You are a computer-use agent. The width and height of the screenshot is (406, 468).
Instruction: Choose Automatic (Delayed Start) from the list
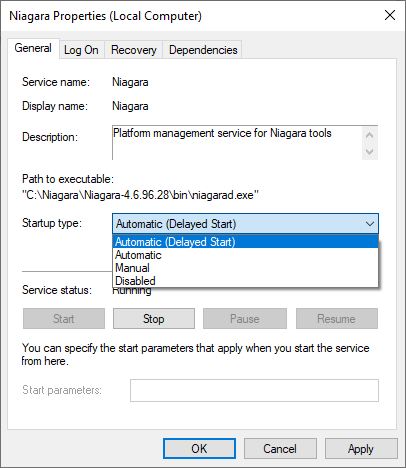coord(245,242)
